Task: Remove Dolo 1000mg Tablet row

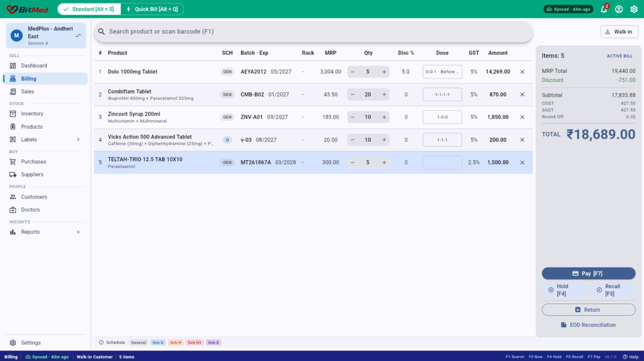Action: (x=522, y=72)
